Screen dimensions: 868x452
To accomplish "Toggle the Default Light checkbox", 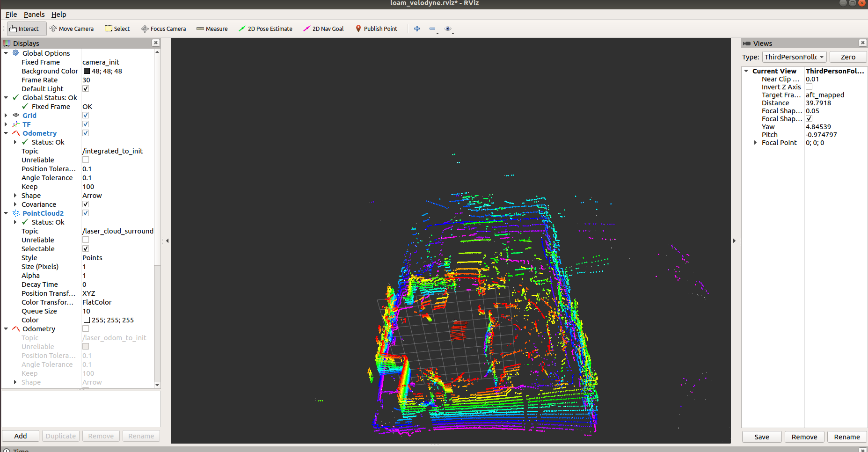I will click(86, 88).
